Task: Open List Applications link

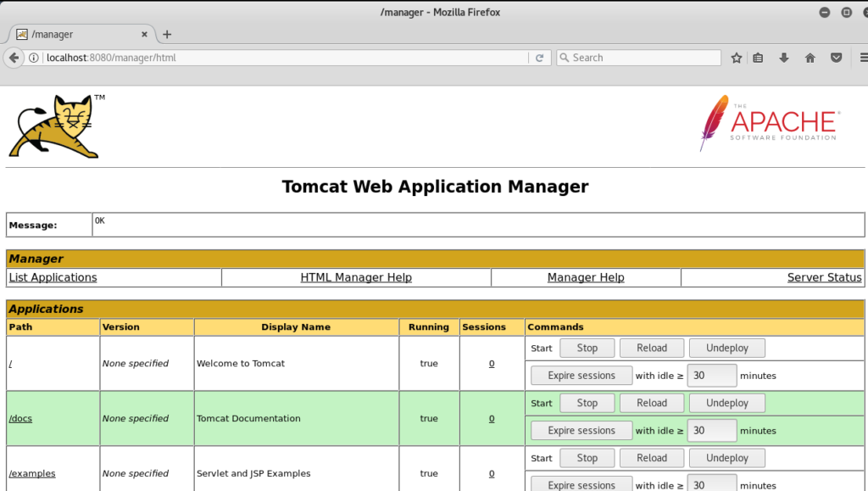Action: tap(53, 277)
